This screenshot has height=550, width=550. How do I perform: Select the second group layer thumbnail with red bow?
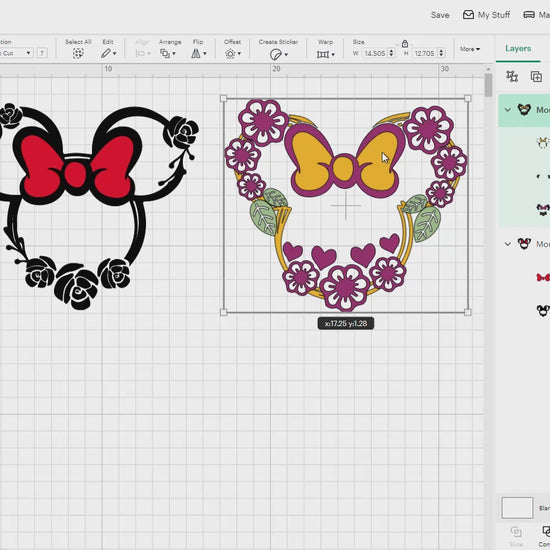524,243
